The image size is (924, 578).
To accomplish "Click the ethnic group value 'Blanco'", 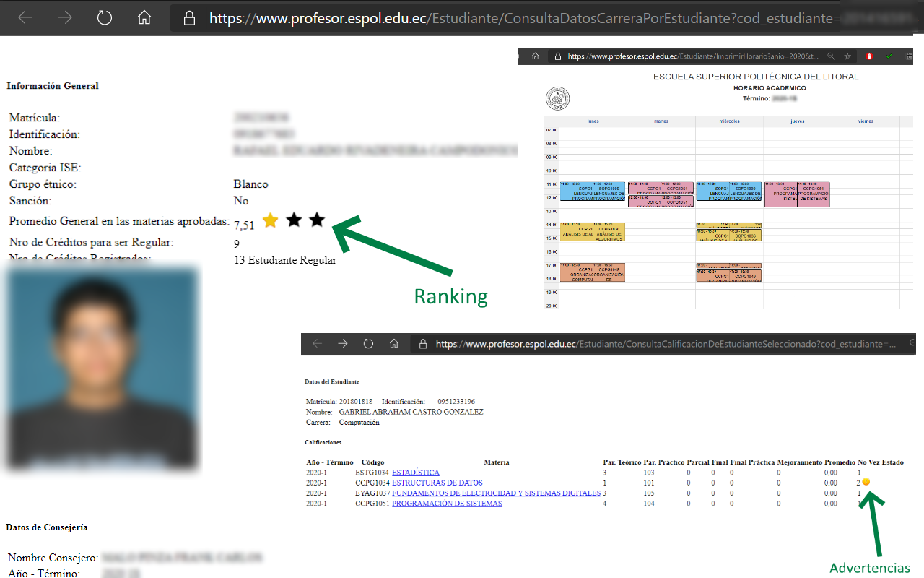I will point(251,184).
